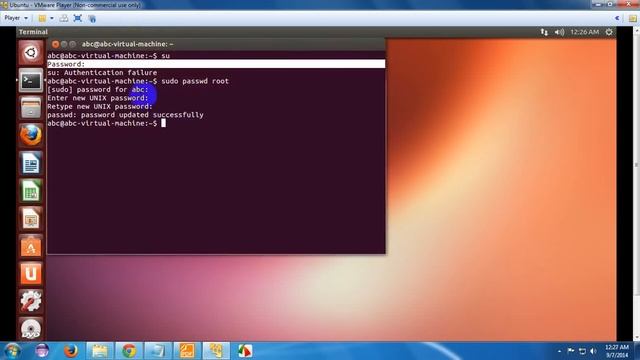The height and width of the screenshot is (360, 640).
Task: Open LibreOffice Impress from the launcher
Action: (x=31, y=219)
